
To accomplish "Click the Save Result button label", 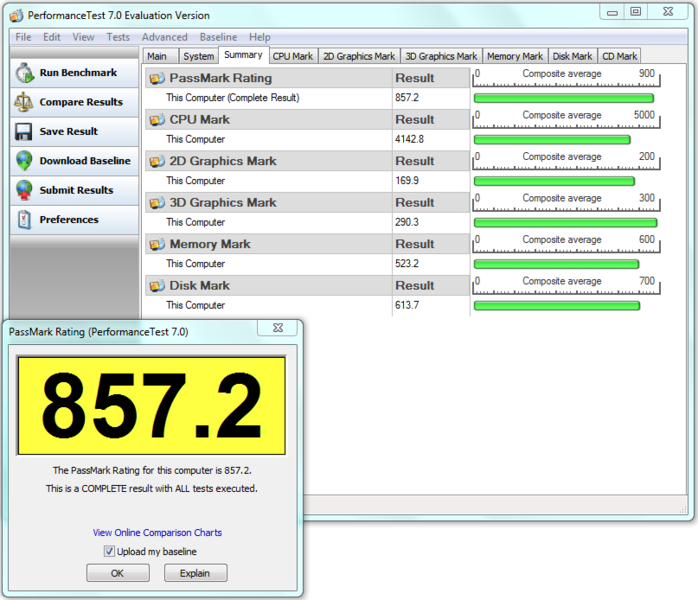I will tap(69, 131).
